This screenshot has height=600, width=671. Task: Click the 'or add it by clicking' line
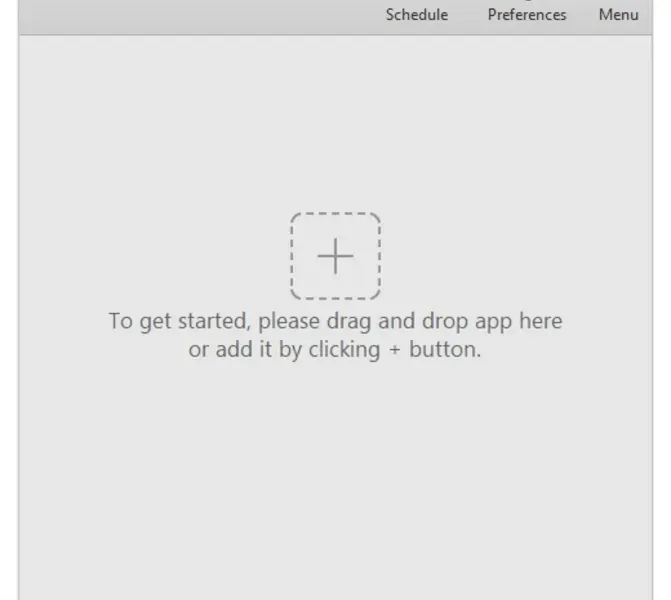tap(285, 350)
